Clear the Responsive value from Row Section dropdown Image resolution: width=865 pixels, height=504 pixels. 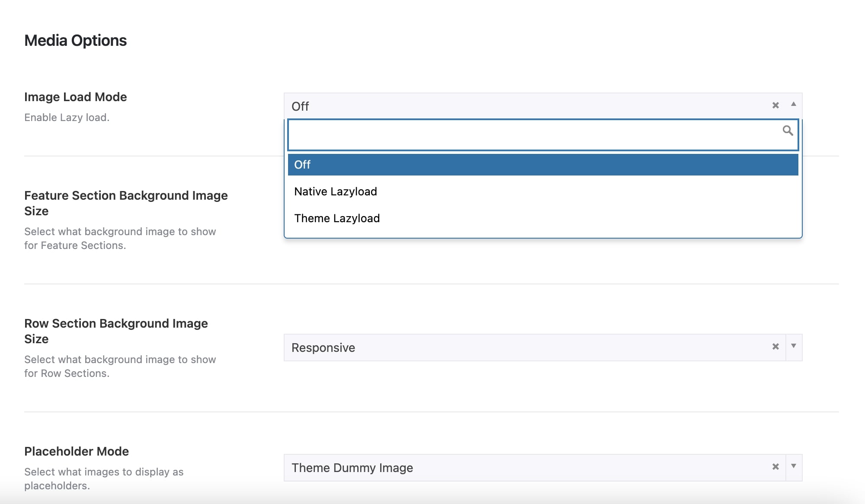[775, 346]
